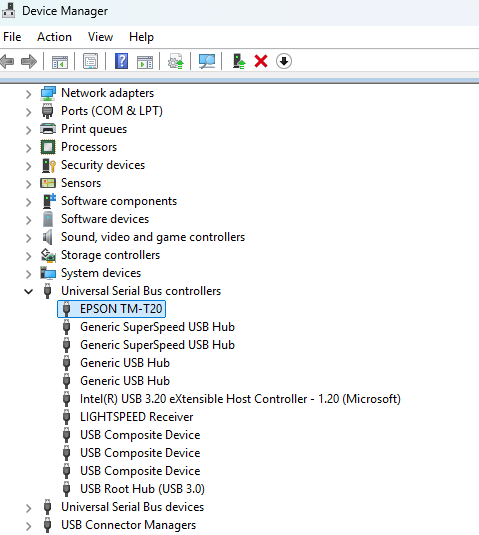Viewport: 479px width, 535px height.
Task: Click the Forward arrow toolbar icon
Action: click(x=29, y=62)
